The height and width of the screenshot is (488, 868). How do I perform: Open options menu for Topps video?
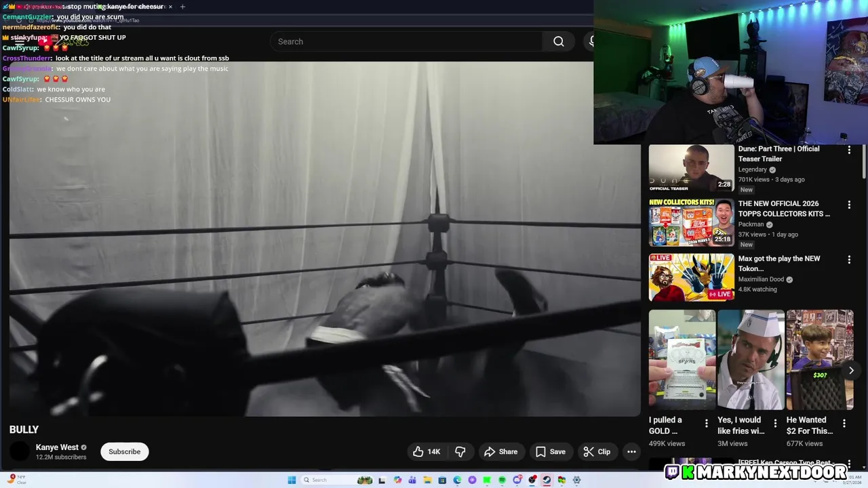click(849, 205)
